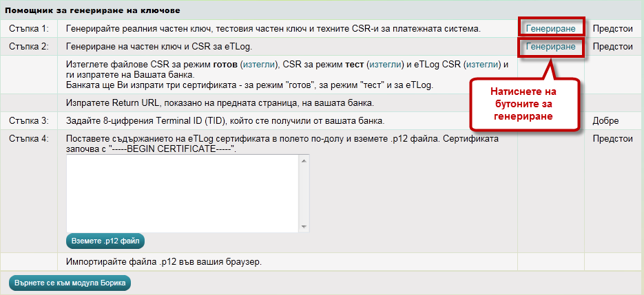Click the Предстои status for Стъпка 4
644x295 pixels.
[x=612, y=138]
